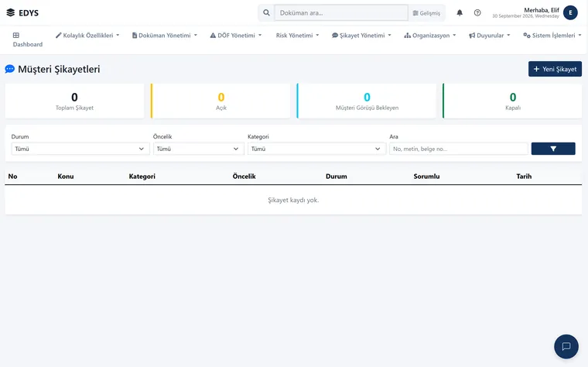Click the No column header
This screenshot has height=367, width=588.
tap(12, 177)
